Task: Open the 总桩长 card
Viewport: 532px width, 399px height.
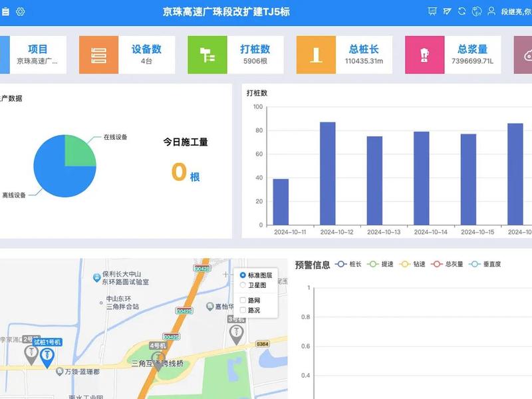Action: pos(344,55)
